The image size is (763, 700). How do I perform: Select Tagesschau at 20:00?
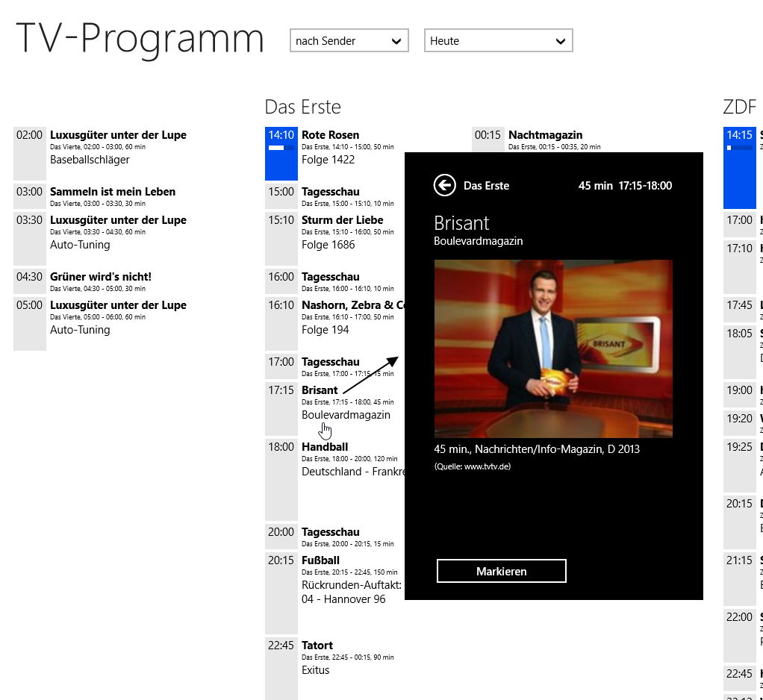[x=334, y=537]
